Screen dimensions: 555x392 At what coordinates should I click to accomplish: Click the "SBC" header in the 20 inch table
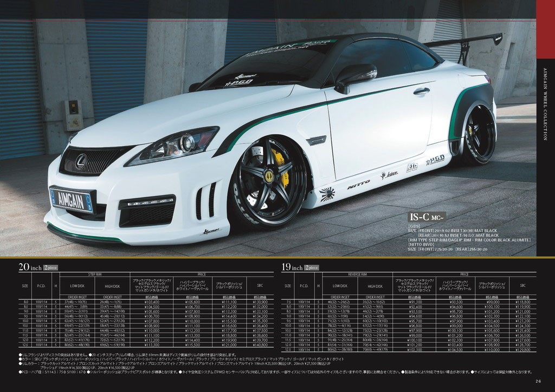pos(260,285)
